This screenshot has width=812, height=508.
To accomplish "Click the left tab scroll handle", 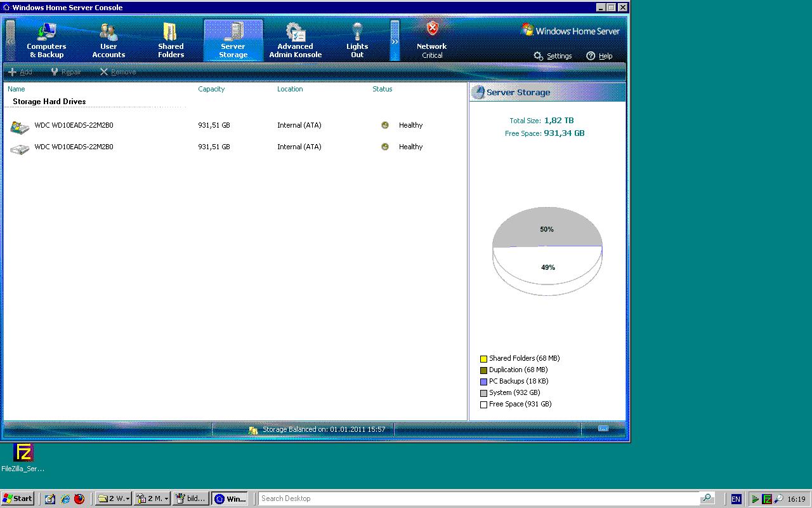I will [x=11, y=41].
